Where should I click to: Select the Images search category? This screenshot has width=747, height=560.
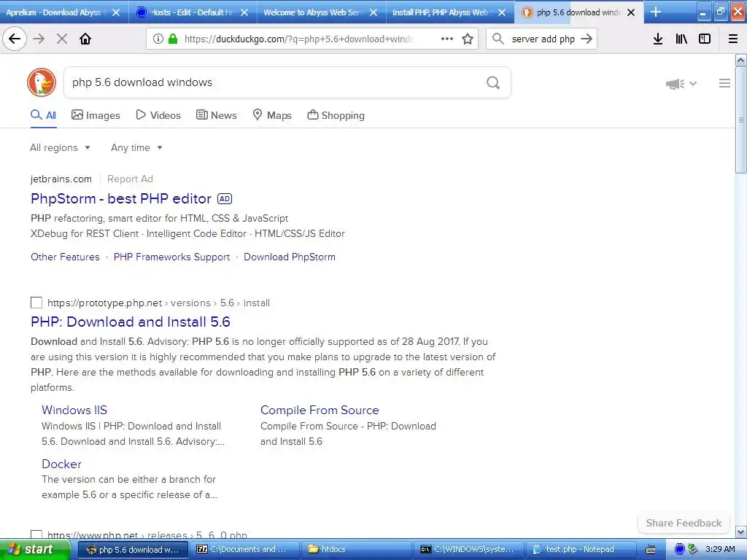pyautogui.click(x=96, y=115)
